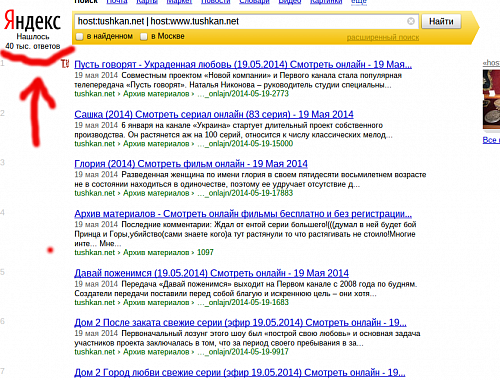Viewport: 500px width, 380px height.
Task: Click the Яндекс logo
Action: pos(32,20)
